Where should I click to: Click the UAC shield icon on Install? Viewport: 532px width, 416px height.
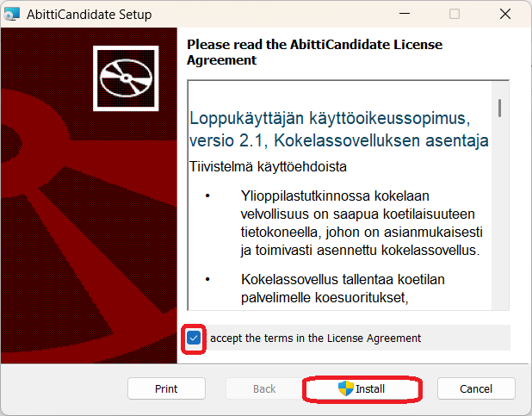point(346,388)
